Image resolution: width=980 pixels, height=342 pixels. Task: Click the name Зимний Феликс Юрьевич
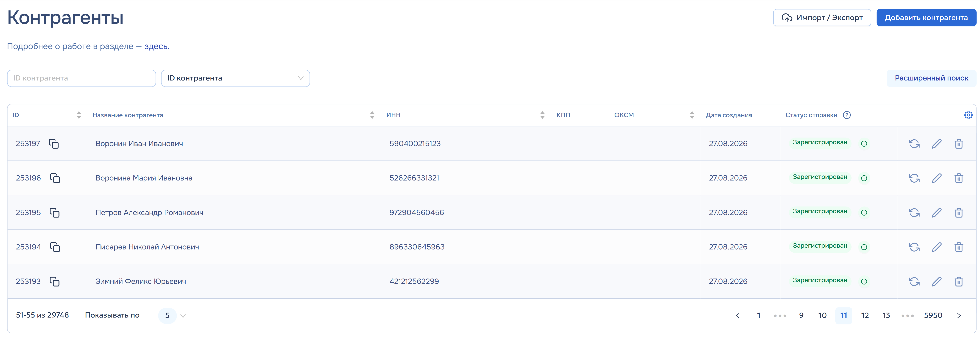tap(141, 282)
